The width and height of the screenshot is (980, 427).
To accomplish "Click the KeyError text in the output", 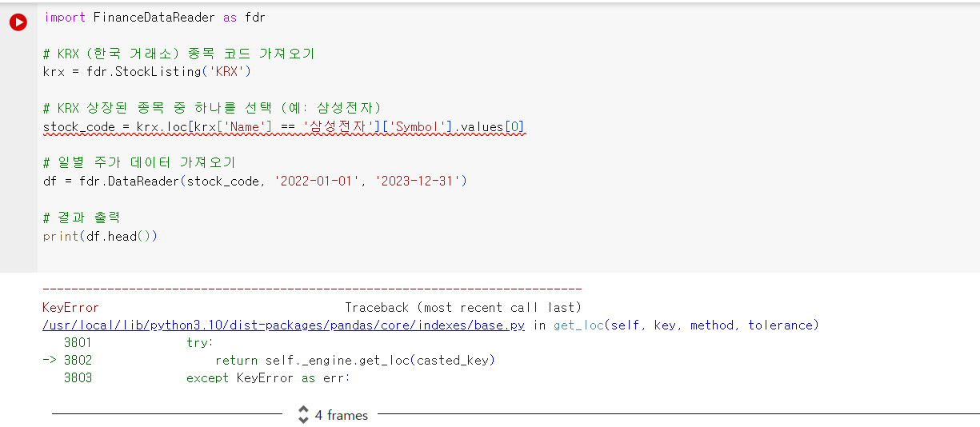I will click(x=71, y=308).
